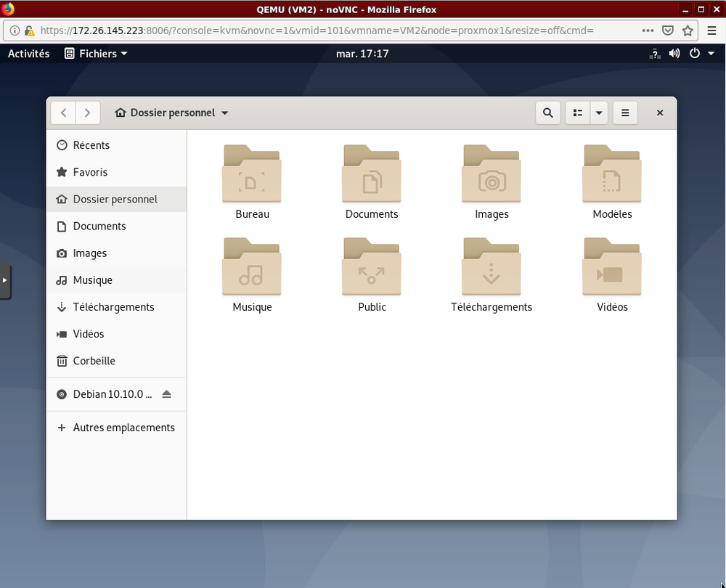726x588 pixels.
Task: Open the hamburger menu in Files
Action: tap(625, 113)
